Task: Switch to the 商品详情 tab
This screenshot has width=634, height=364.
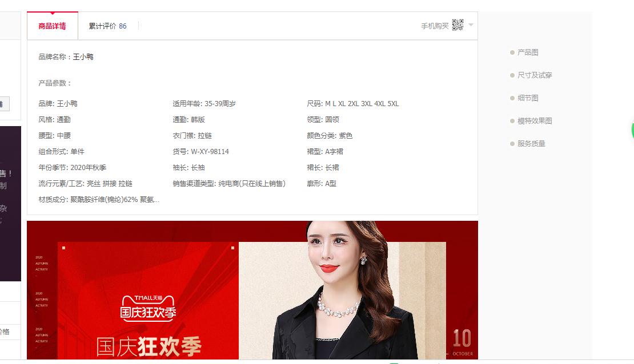Action: (52, 26)
